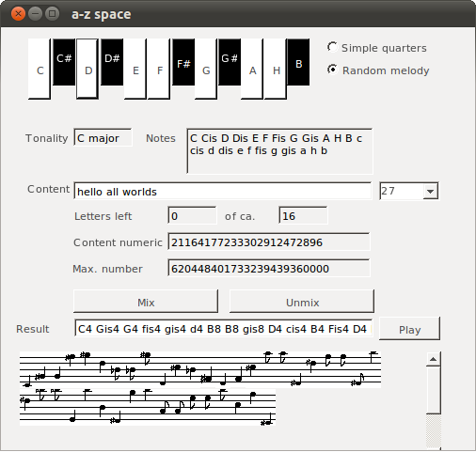Viewport: 476px width, 452px height.
Task: Click the Notes text area
Action: [279, 150]
